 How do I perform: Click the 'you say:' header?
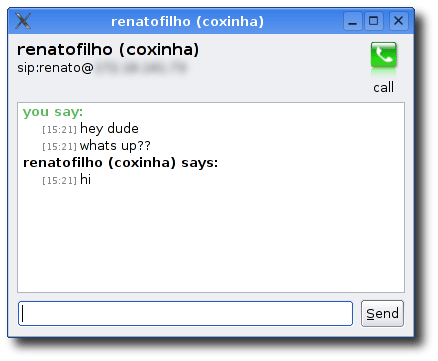[x=53, y=112]
